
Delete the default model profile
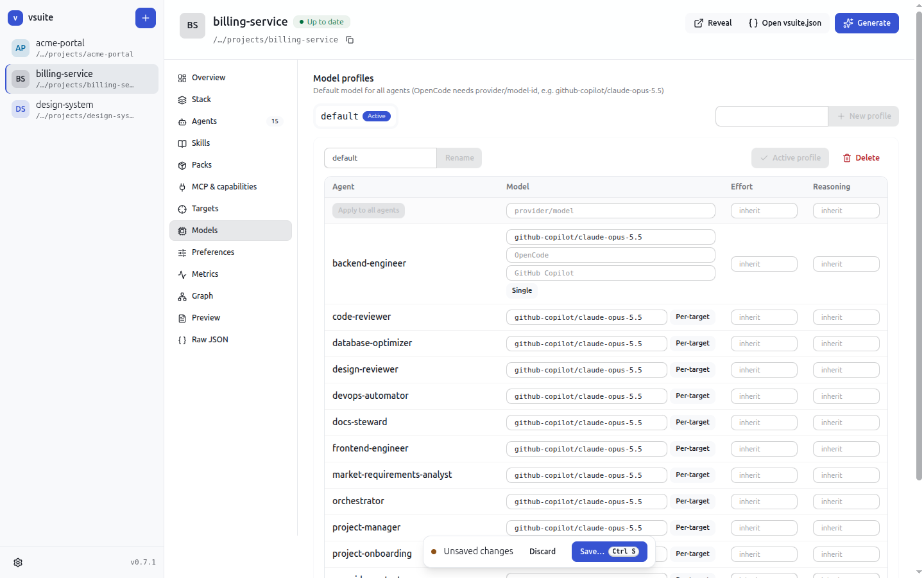pyautogui.click(x=861, y=158)
